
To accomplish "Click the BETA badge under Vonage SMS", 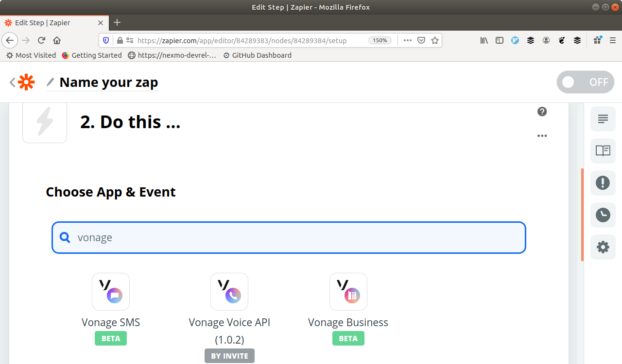I will [111, 338].
